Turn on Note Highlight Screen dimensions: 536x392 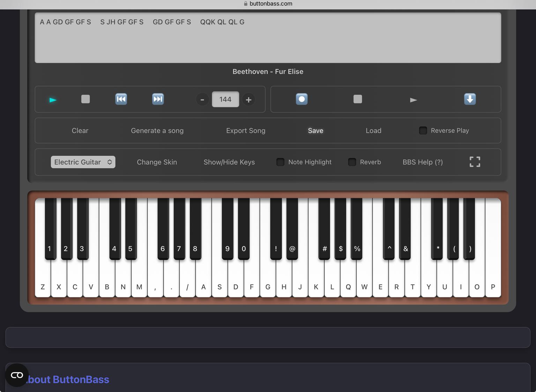(x=280, y=162)
